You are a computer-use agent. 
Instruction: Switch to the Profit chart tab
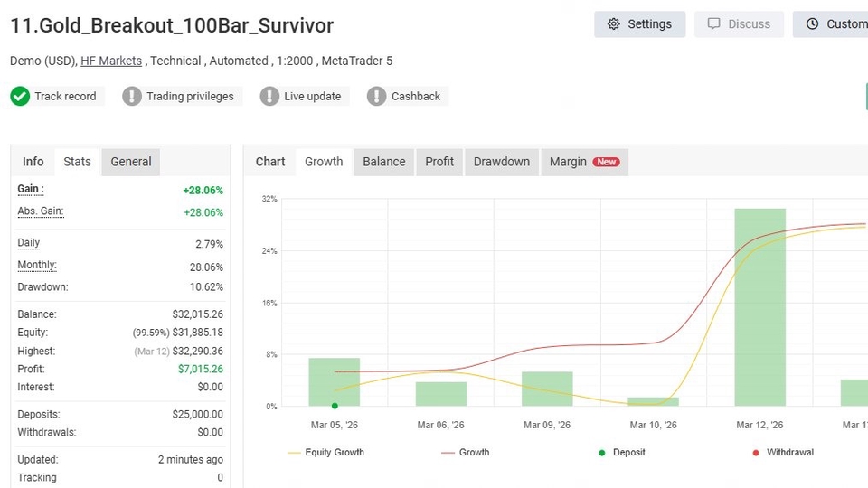[x=439, y=162]
